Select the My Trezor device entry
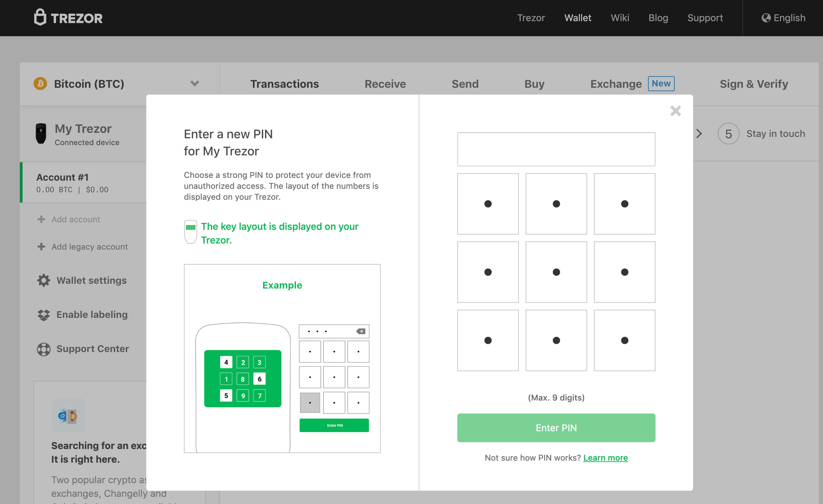Screen dimensions: 823x504 coord(83,134)
